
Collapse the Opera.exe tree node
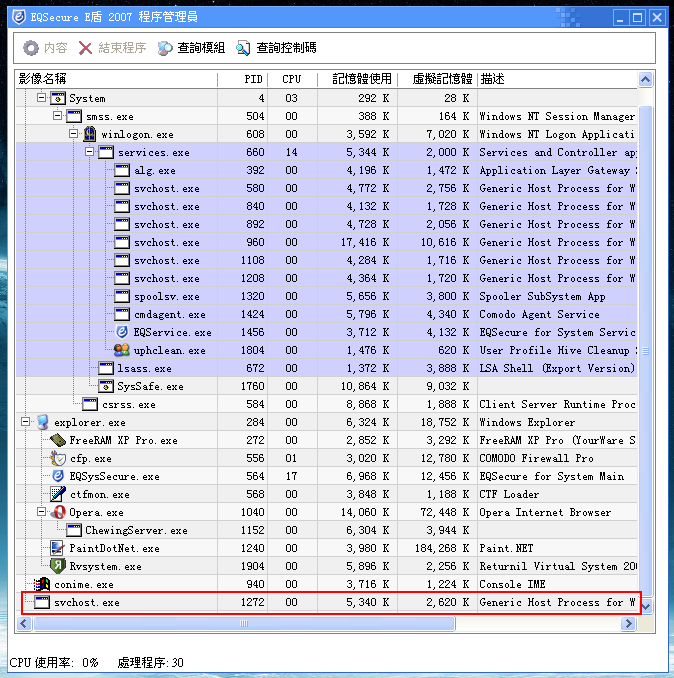41,512
